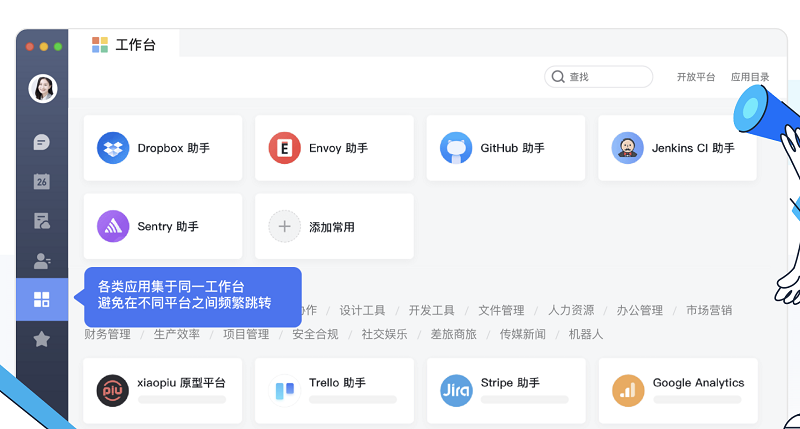Open Dropbox 助手 app card
This screenshot has height=429, width=800.
coord(163,148)
